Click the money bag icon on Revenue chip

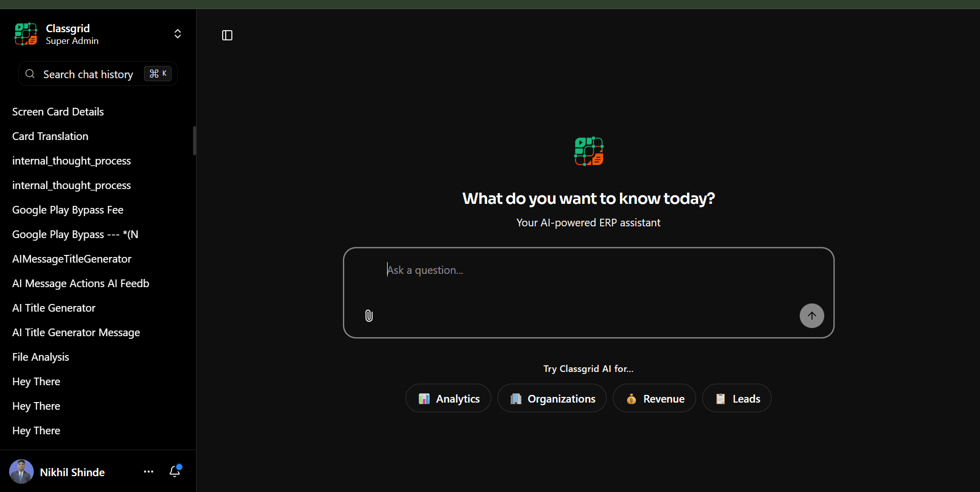(x=631, y=399)
